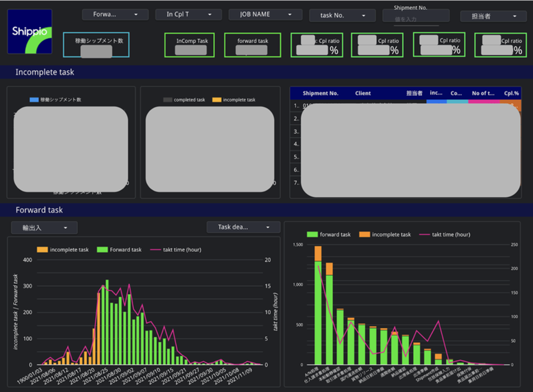
Task: Click the InComp Task scorecard
Action: [x=190, y=45]
